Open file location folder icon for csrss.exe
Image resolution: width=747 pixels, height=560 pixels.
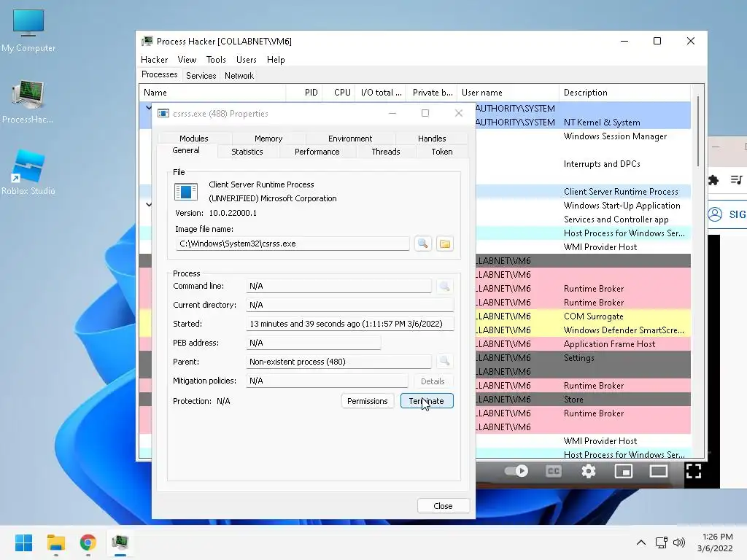444,244
